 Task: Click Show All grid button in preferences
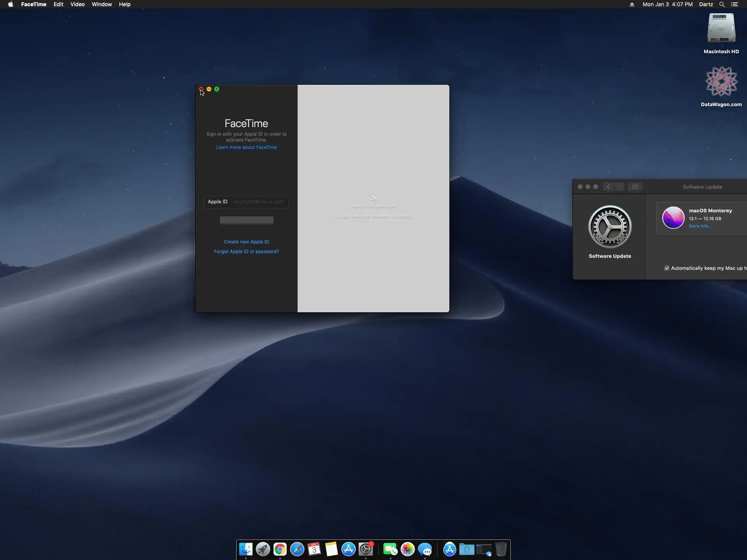click(635, 187)
